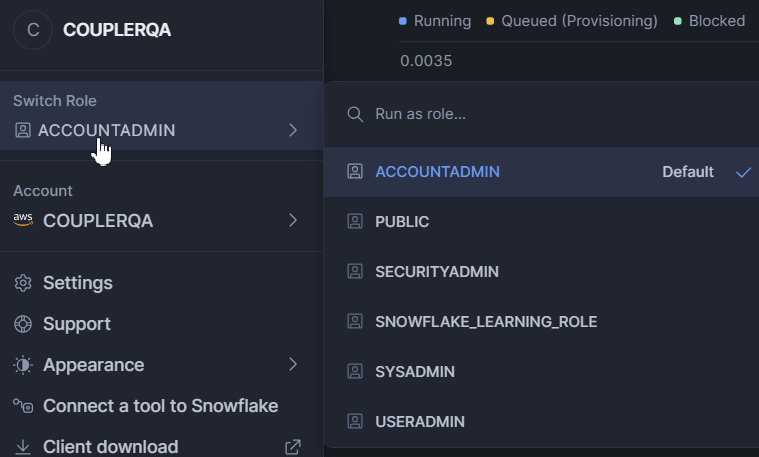Image resolution: width=759 pixels, height=457 pixels.
Task: Select the PUBLIC role
Action: pyautogui.click(x=402, y=222)
